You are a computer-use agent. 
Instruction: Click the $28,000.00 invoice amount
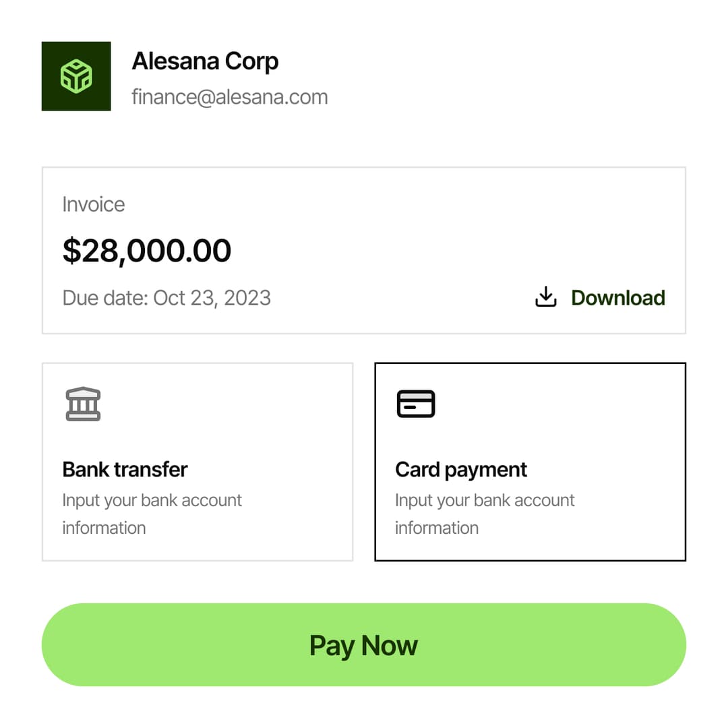[147, 251]
